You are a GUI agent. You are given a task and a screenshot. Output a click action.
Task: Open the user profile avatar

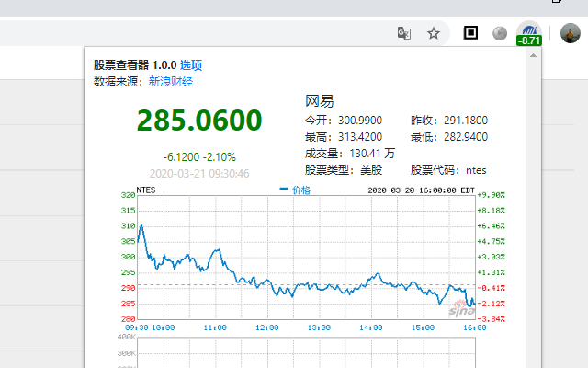click(x=571, y=33)
